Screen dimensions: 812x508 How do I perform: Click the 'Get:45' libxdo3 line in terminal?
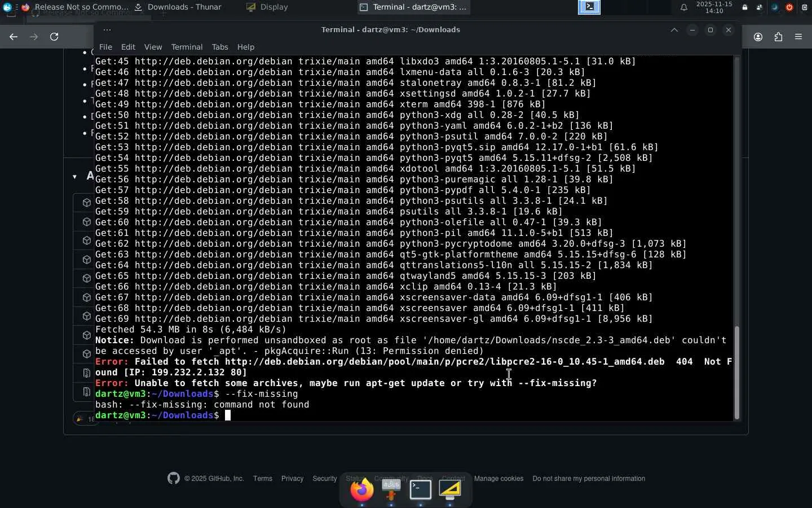pyautogui.click(x=365, y=62)
